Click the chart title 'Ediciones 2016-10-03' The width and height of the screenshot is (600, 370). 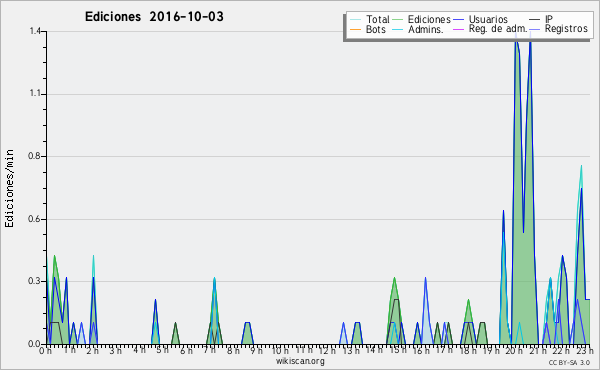click(154, 17)
